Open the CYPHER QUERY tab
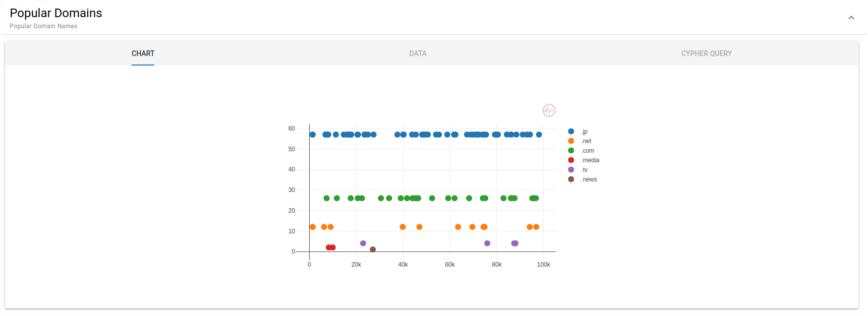 706,53
